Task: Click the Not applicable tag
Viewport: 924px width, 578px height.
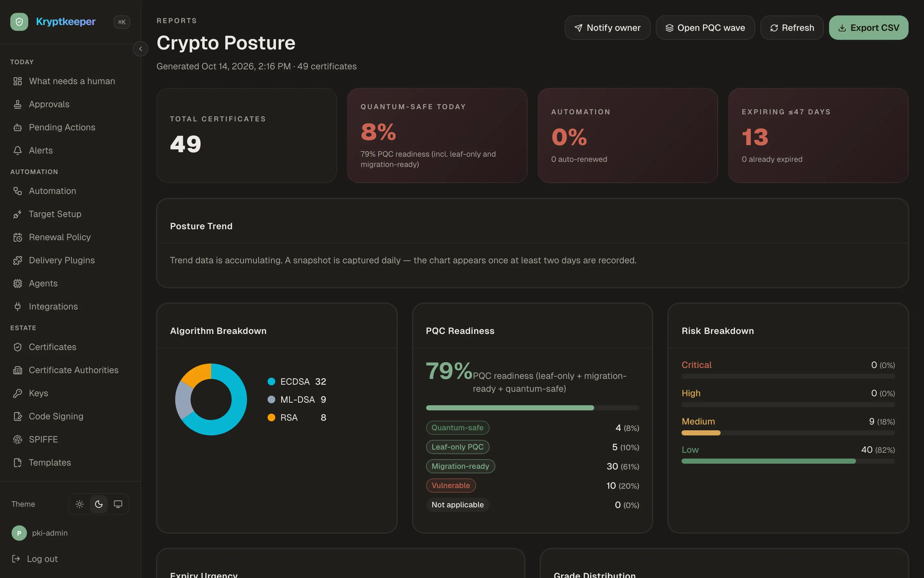Action: pyautogui.click(x=458, y=504)
